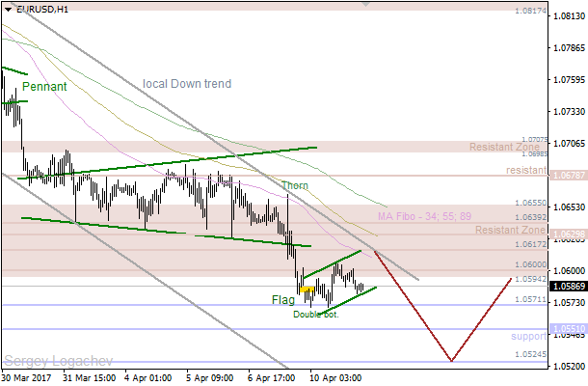The width and height of the screenshot is (588, 386).
Task: Select the 'resistant' level label
Action: pyautogui.click(x=524, y=170)
